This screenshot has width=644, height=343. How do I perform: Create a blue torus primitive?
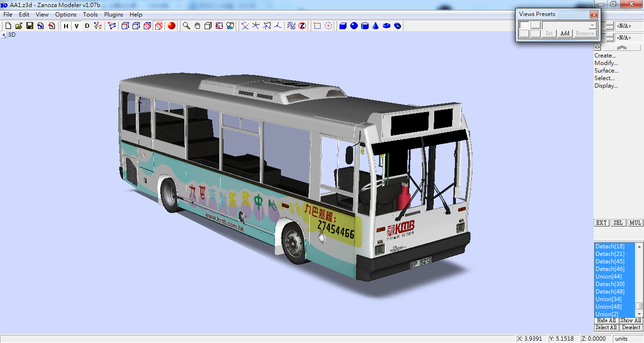tap(387, 26)
